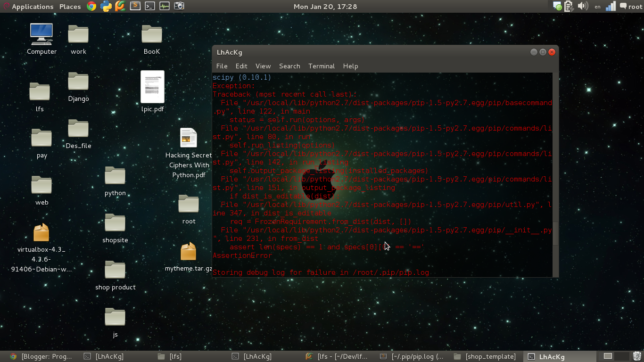Launch Sublime Text from the top panel
Image resolution: width=644 pixels, height=362 pixels.
134,6
